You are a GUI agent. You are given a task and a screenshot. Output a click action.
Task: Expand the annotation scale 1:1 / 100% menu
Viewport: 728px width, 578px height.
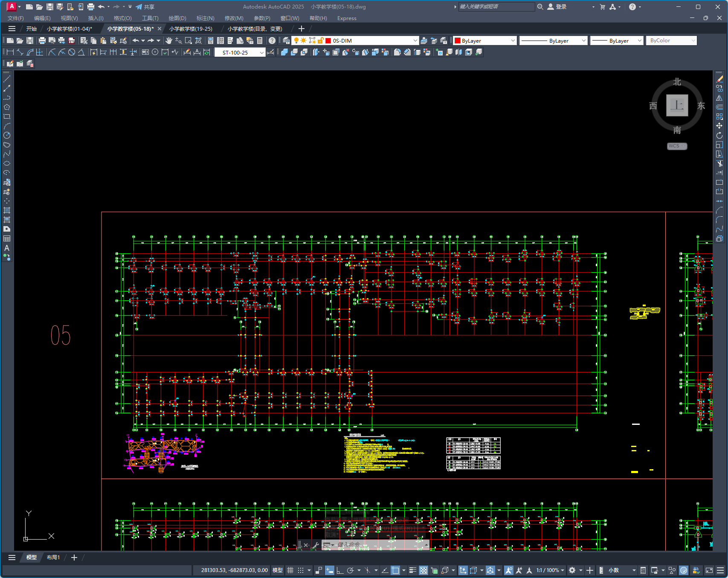tap(551, 570)
